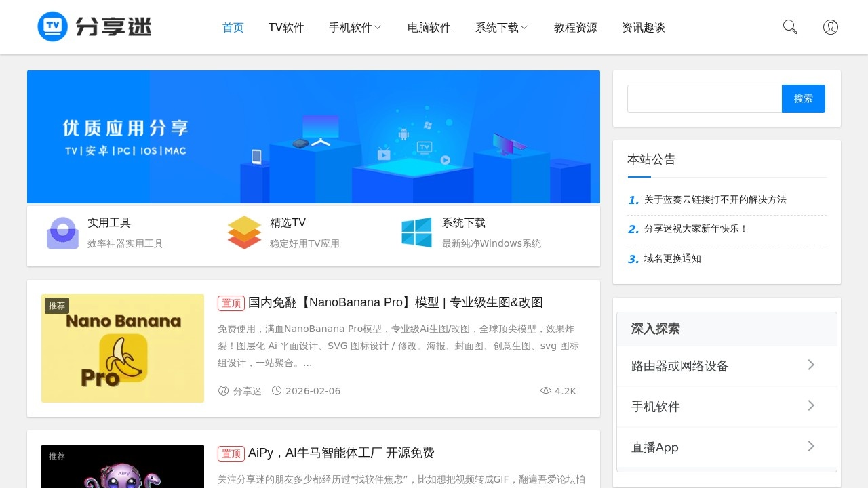Expand the 直播App section chevron
The image size is (868, 488).
811,447
